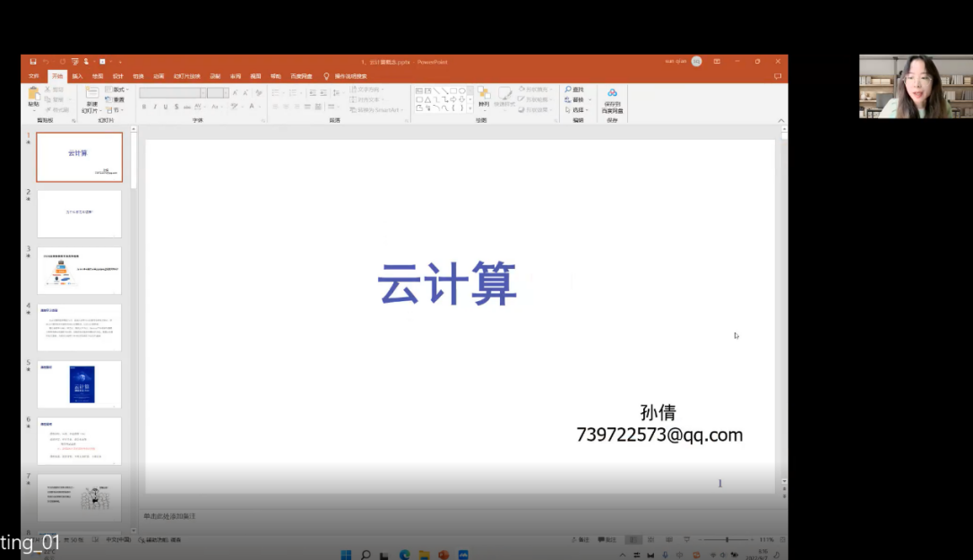Click the sun qian account avatar
This screenshot has width=973, height=560.
point(696,62)
